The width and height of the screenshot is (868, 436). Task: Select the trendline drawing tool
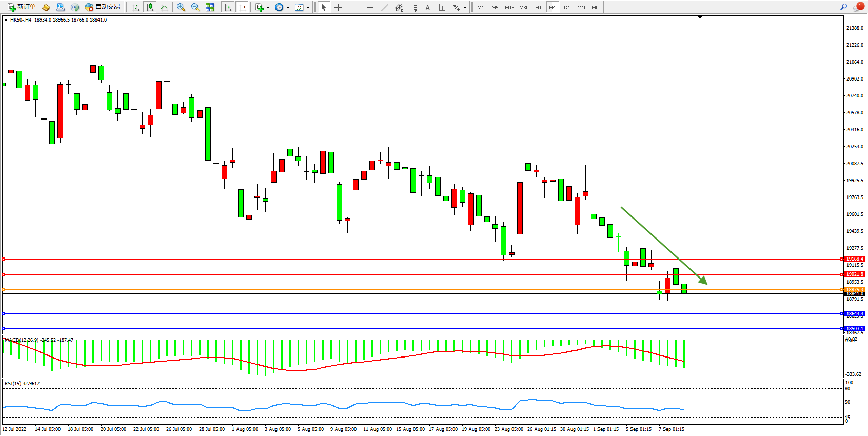pos(385,7)
